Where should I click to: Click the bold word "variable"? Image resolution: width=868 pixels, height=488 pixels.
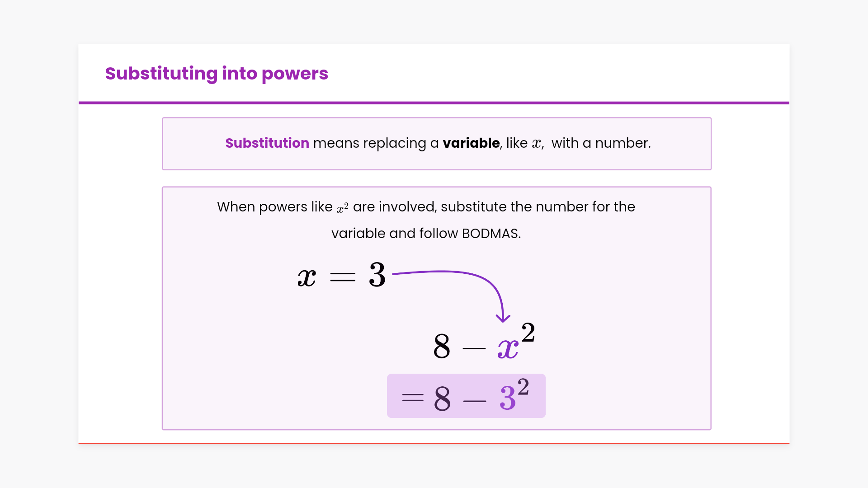[471, 143]
